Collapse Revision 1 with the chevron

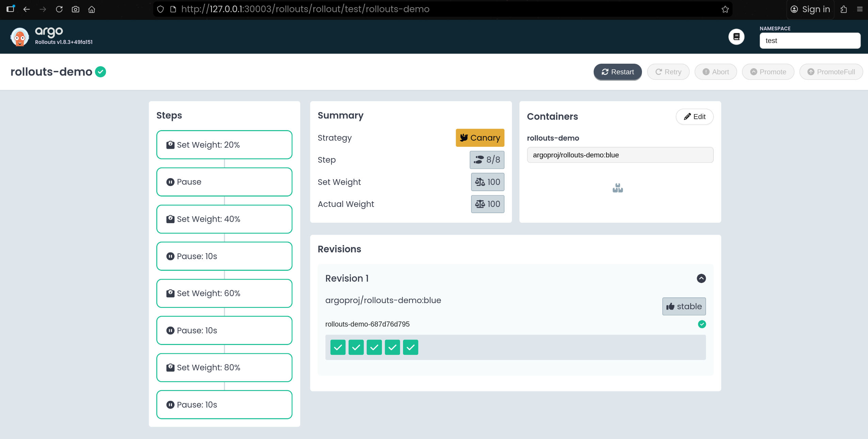tap(701, 278)
